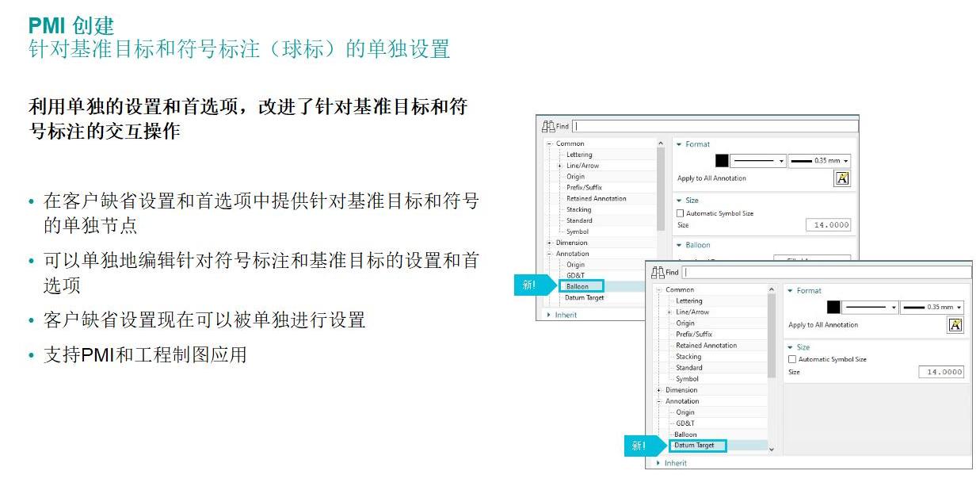Select Standard in back dialog tree

(x=579, y=220)
